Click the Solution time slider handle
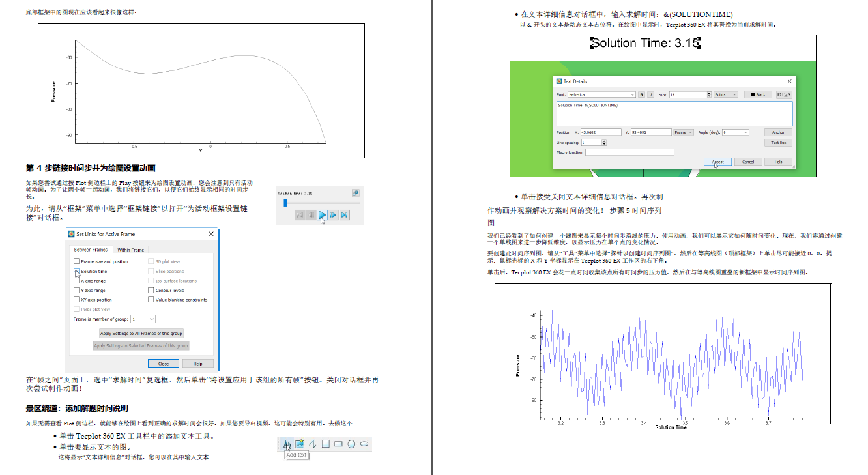The width and height of the screenshot is (868, 475). [x=285, y=203]
